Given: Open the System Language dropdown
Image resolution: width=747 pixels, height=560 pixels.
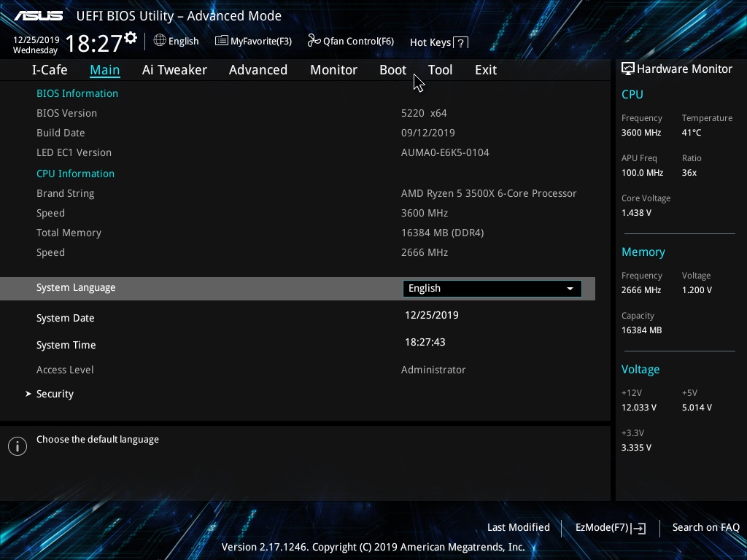Looking at the screenshot, I should (x=492, y=289).
